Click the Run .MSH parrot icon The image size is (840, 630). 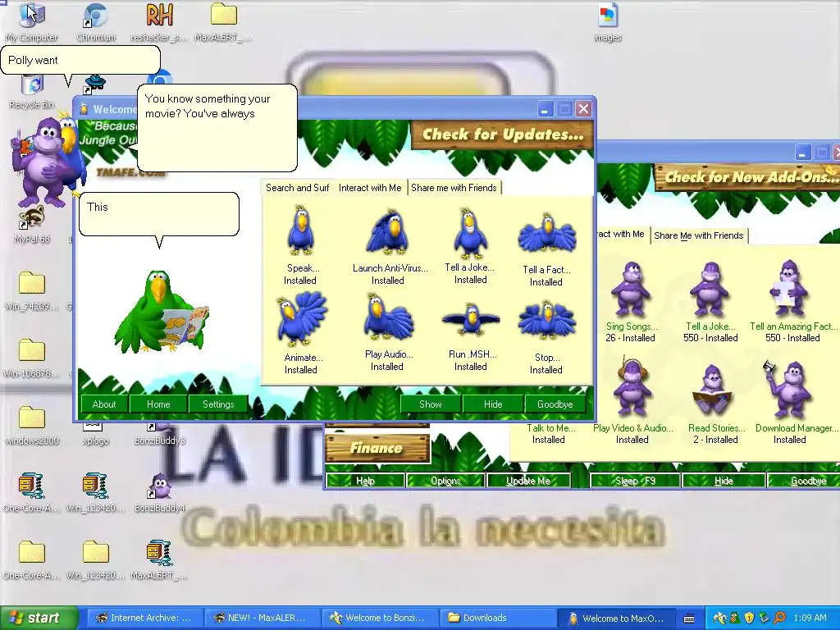(x=471, y=319)
